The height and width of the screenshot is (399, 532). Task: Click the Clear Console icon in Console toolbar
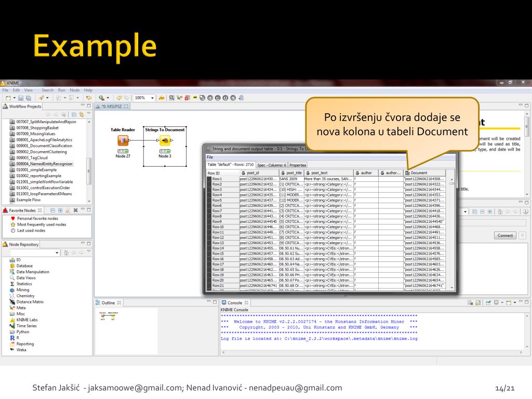coord(470,303)
